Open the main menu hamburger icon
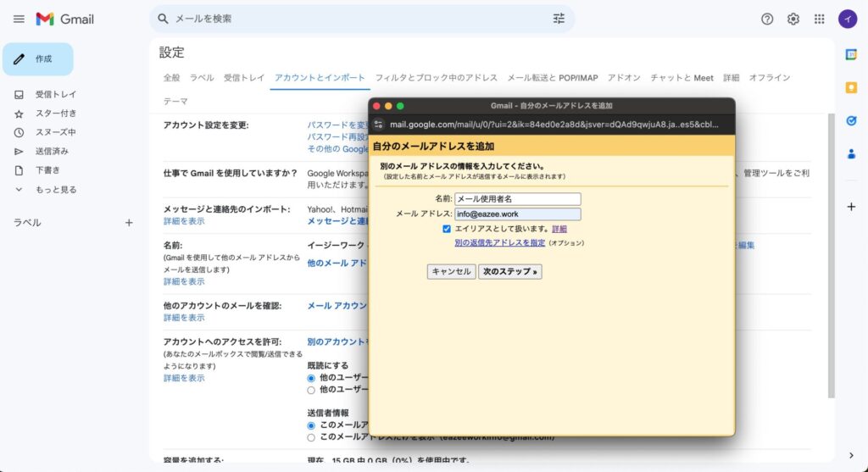Image resolution: width=868 pixels, height=472 pixels. click(x=19, y=19)
